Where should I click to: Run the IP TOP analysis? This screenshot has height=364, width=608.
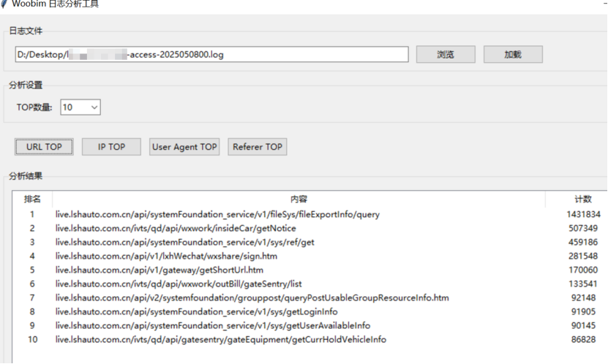[x=111, y=147]
